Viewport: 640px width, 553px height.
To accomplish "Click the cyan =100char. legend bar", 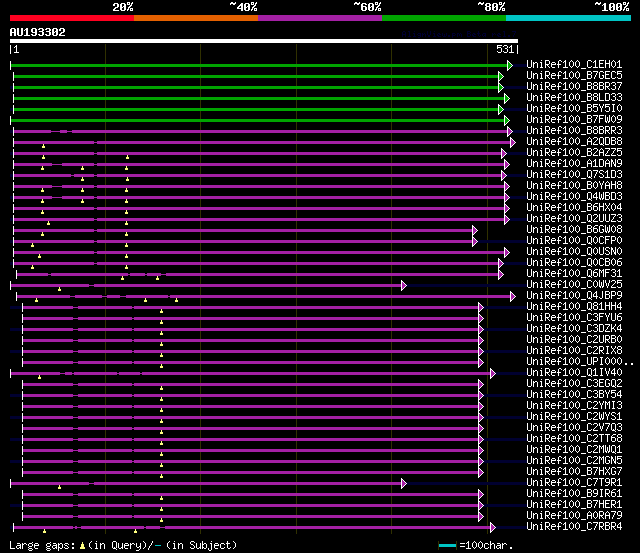I will [447, 545].
